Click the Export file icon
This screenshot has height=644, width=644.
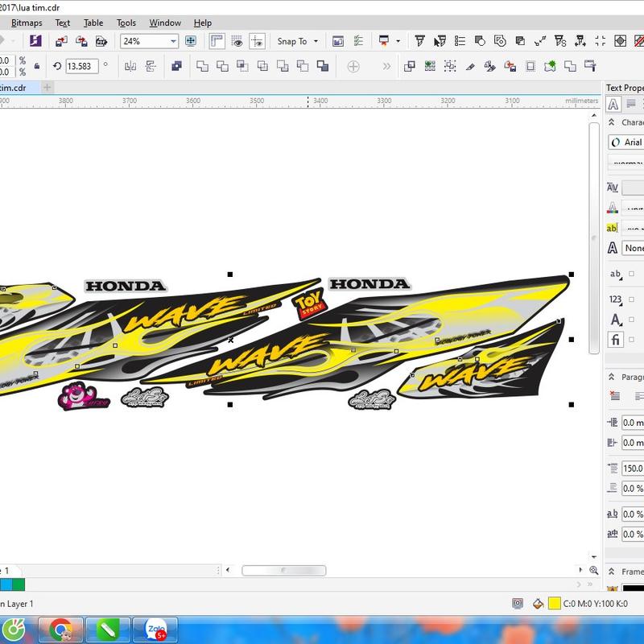81,41
